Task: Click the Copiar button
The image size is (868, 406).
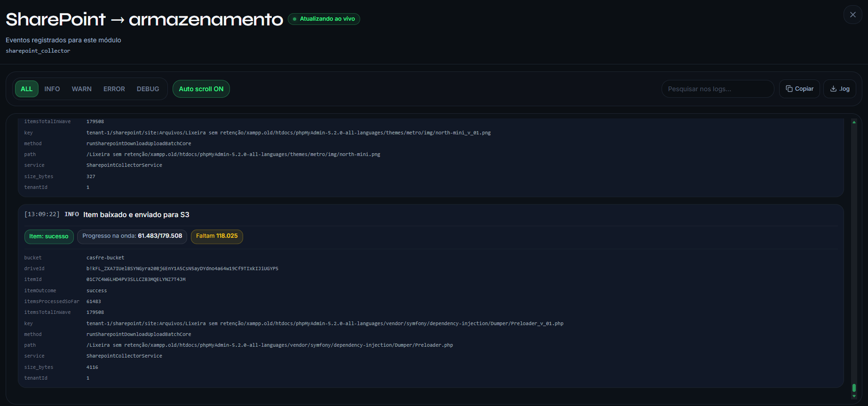Action: coord(800,89)
